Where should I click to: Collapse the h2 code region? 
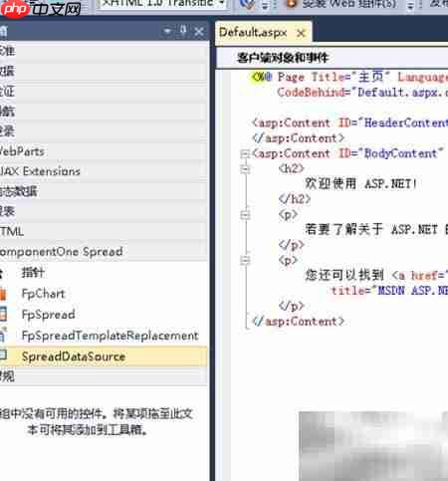click(x=245, y=169)
